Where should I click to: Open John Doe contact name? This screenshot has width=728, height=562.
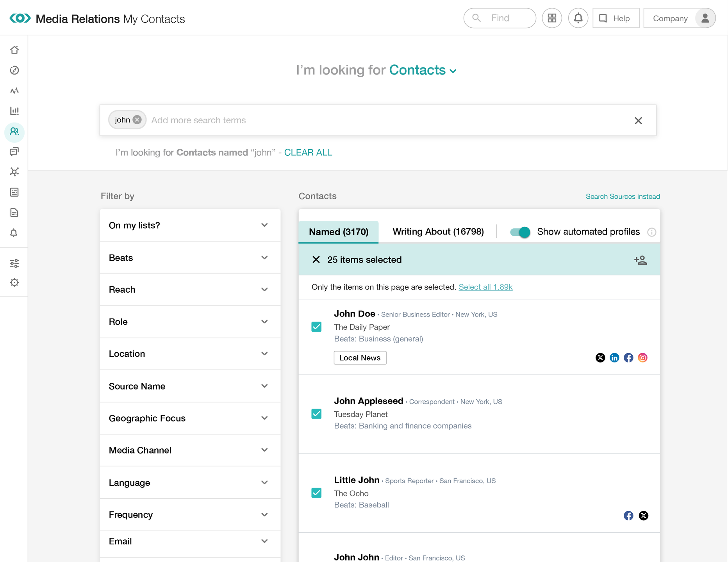[355, 314]
